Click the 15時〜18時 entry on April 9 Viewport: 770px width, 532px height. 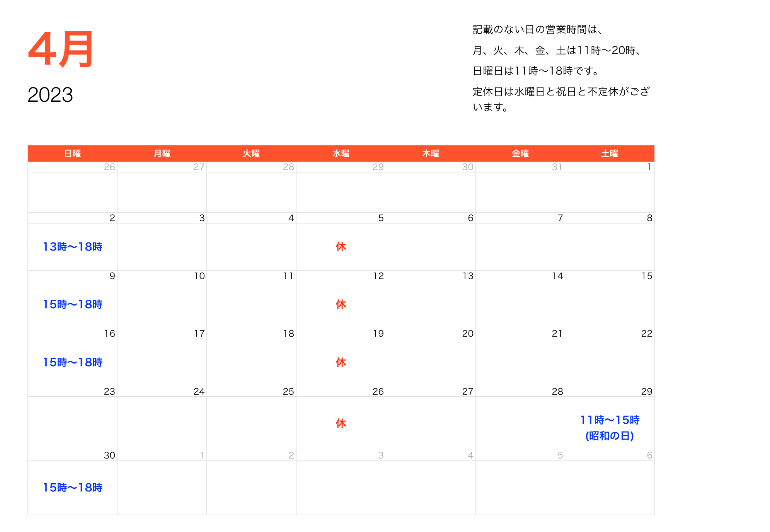pos(73,304)
